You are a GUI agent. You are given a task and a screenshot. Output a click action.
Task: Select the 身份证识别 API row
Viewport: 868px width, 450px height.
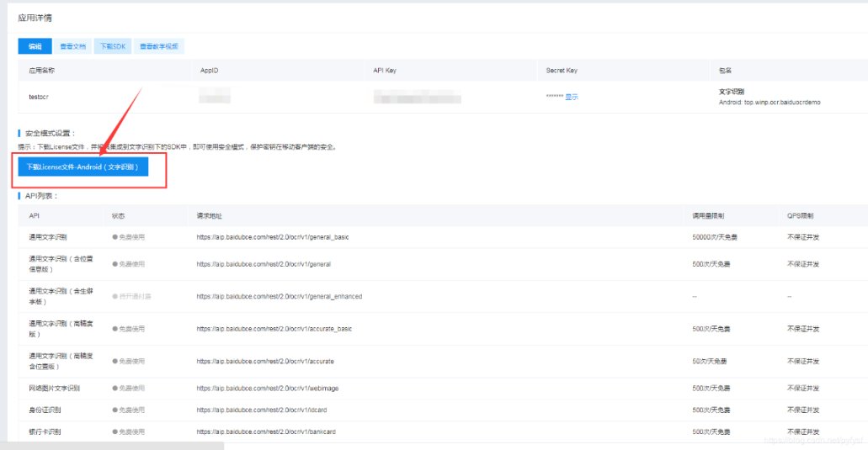pyautogui.click(x=45, y=410)
